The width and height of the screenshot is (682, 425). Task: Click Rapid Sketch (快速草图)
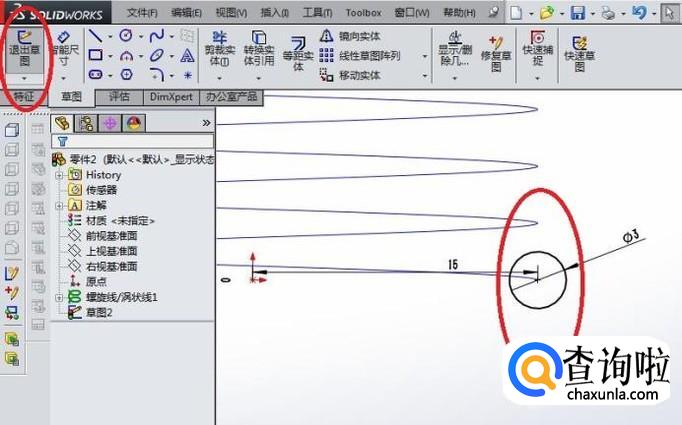pyautogui.click(x=579, y=54)
